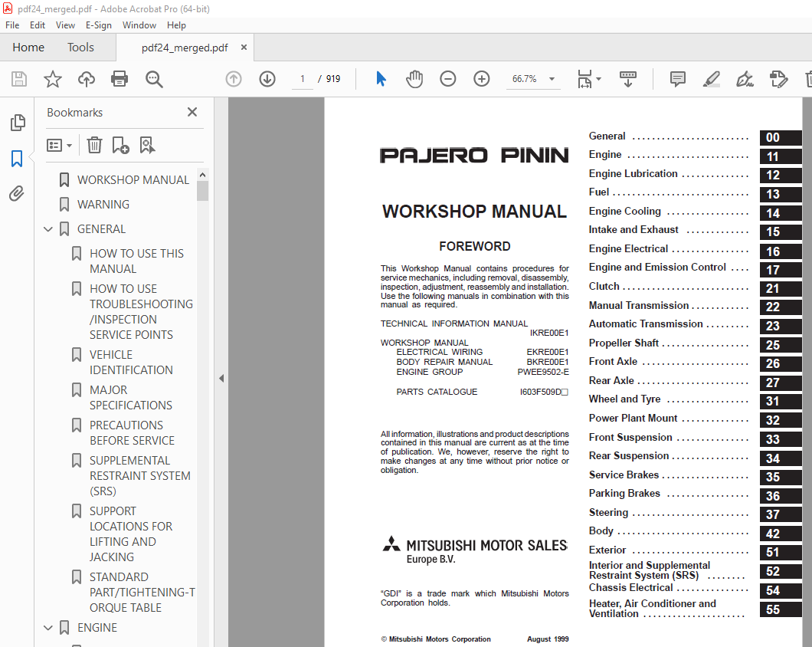Select the Hand pan tool
The image size is (812, 647).
click(x=414, y=79)
